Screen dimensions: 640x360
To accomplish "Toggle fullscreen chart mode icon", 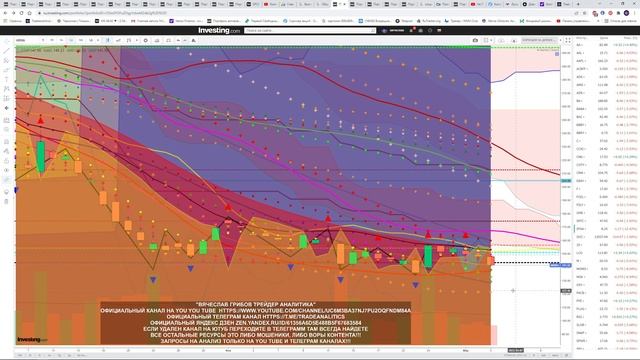I will [568, 40].
